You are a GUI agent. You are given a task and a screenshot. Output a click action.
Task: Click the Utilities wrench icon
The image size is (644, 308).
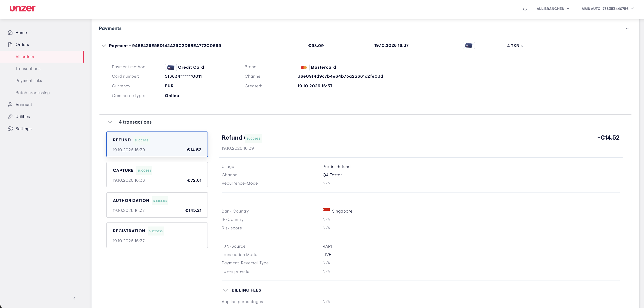pos(10,116)
